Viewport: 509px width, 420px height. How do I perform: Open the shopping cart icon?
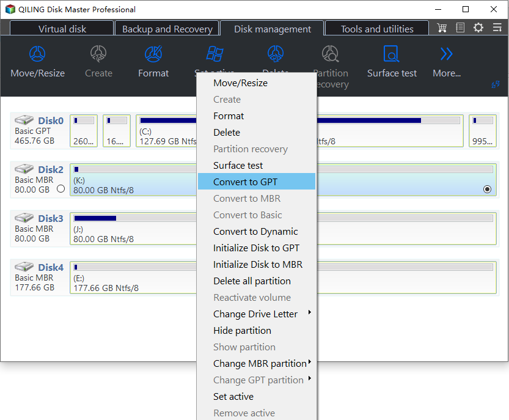coord(442,28)
